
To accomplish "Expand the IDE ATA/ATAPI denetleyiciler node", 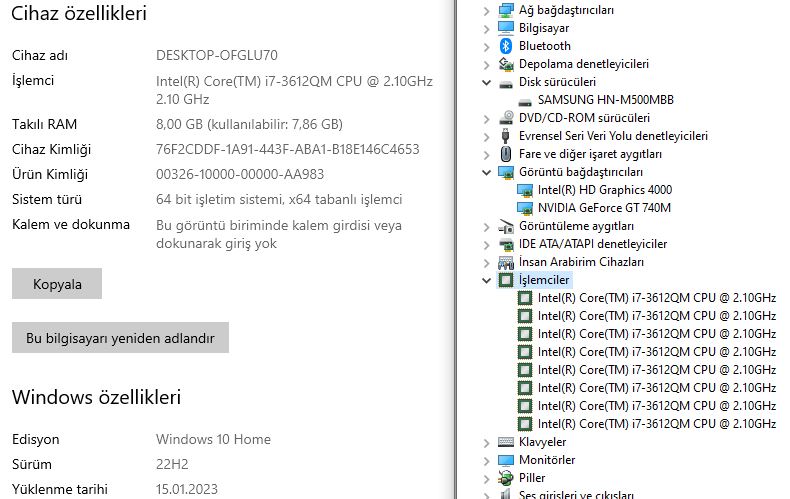I will 486,245.
